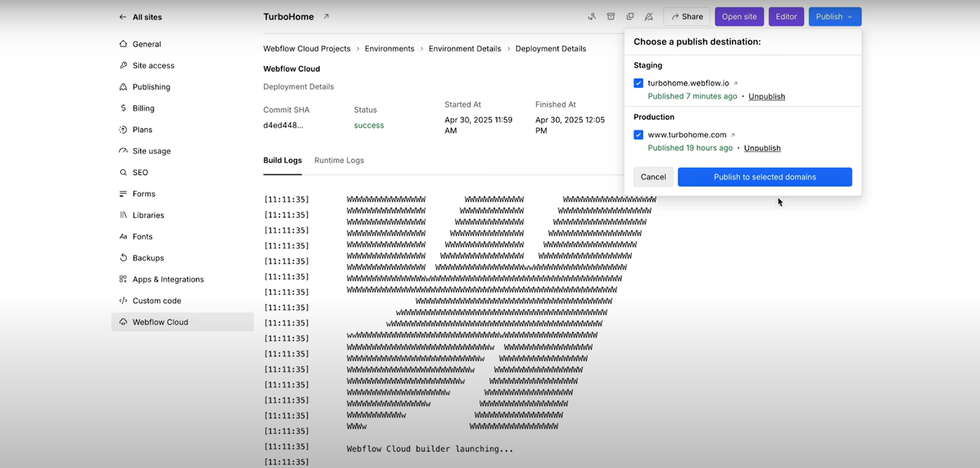Click the Publishing rocket icon
The width and height of the screenshot is (980, 468).
tap(123, 87)
